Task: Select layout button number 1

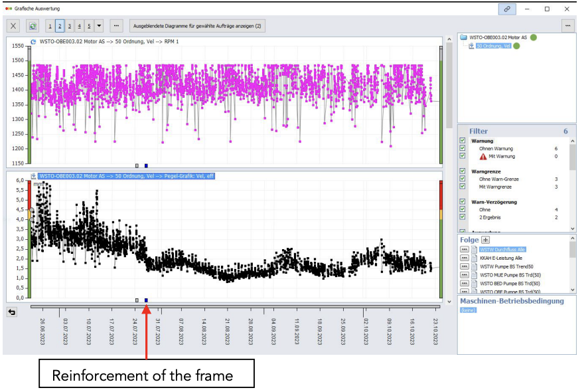Action: coord(50,26)
